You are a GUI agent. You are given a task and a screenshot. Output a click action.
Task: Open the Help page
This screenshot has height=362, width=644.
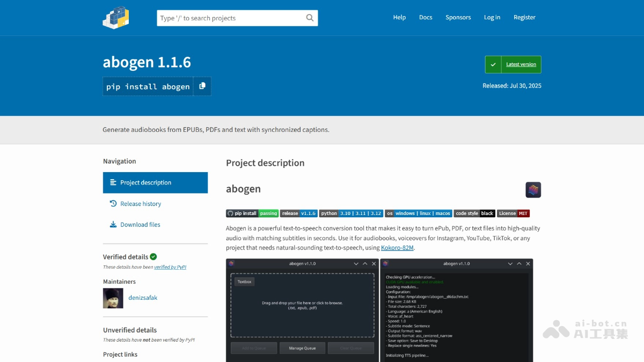pyautogui.click(x=399, y=17)
